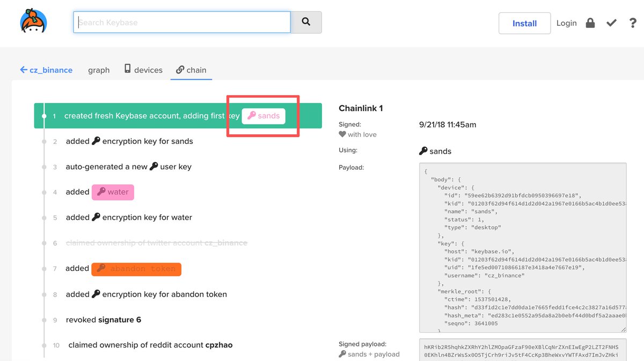Switch to the devices tab
The height and width of the screenshot is (361, 644).
point(143,70)
